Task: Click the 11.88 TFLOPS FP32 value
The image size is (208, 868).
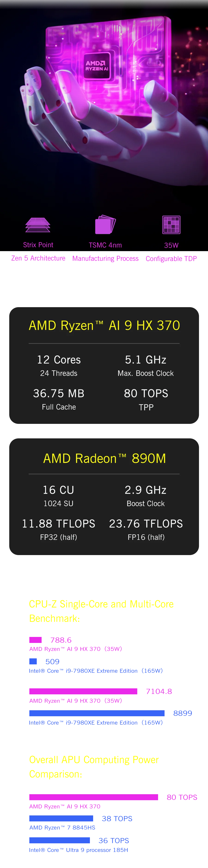Action: tap(58, 524)
